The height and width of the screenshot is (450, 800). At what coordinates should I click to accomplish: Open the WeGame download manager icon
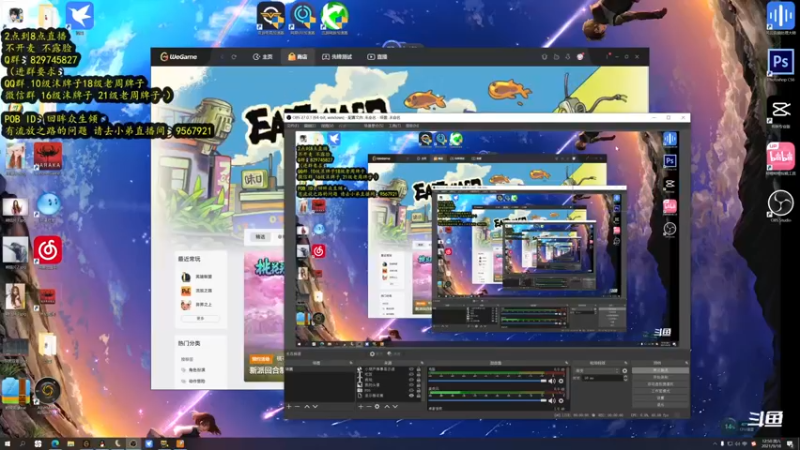coord(568,57)
